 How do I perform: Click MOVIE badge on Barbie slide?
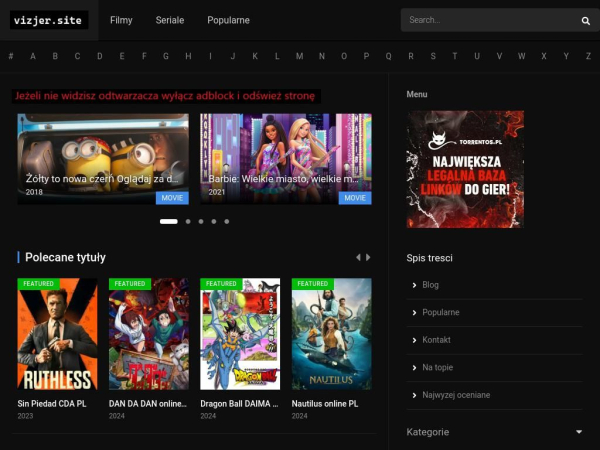(355, 198)
